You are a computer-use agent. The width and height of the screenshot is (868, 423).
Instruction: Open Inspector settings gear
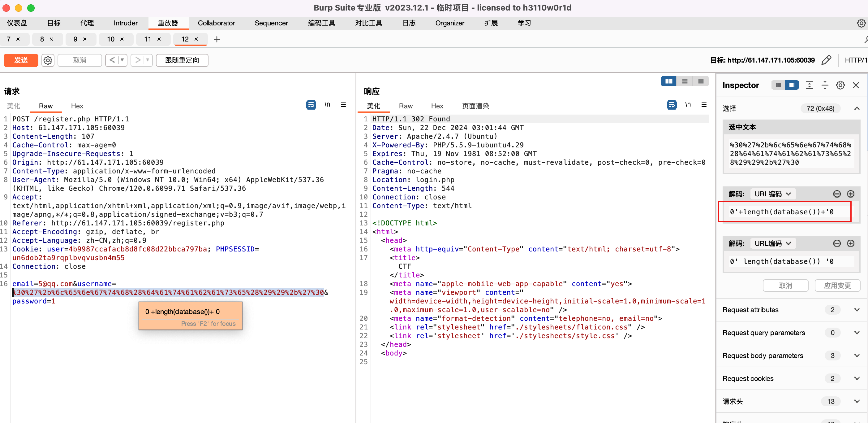point(840,85)
